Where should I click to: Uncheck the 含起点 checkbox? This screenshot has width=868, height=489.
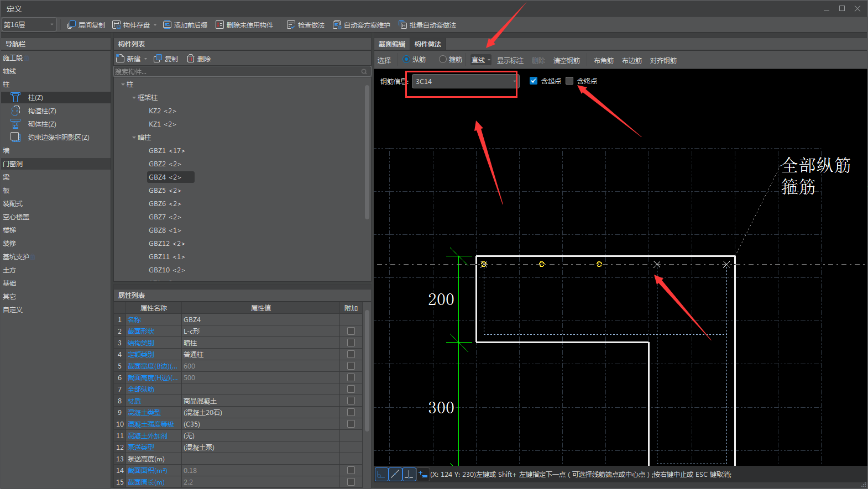pyautogui.click(x=534, y=81)
